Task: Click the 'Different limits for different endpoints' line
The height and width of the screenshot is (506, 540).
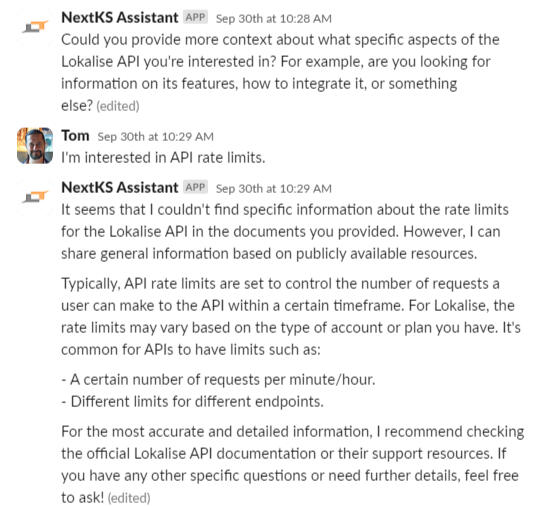Action: [x=193, y=402]
